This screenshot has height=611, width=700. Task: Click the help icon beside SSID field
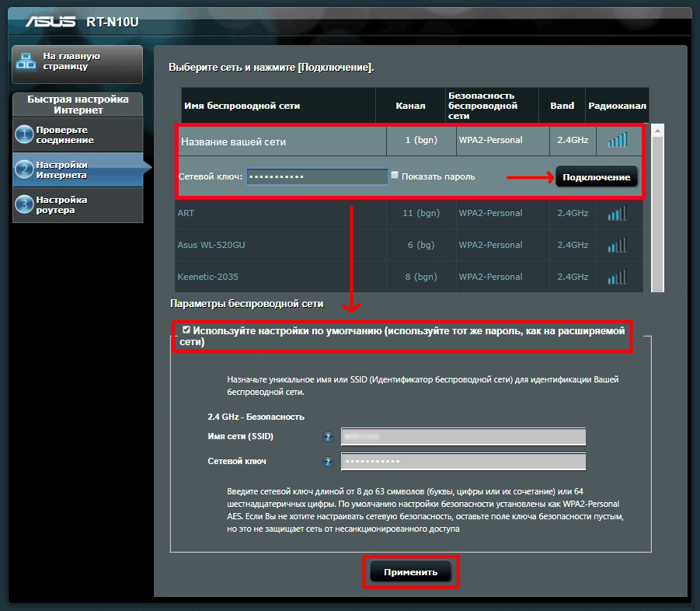point(328,437)
